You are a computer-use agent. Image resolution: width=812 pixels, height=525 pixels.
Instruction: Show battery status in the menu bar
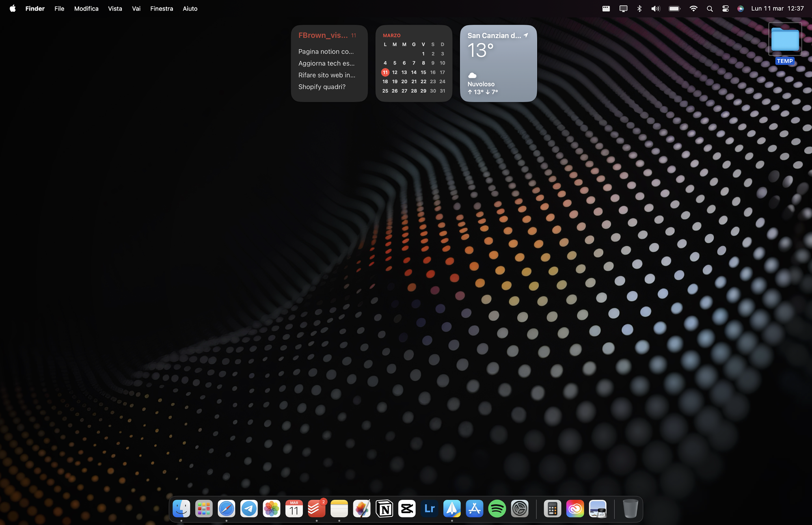[674, 9]
